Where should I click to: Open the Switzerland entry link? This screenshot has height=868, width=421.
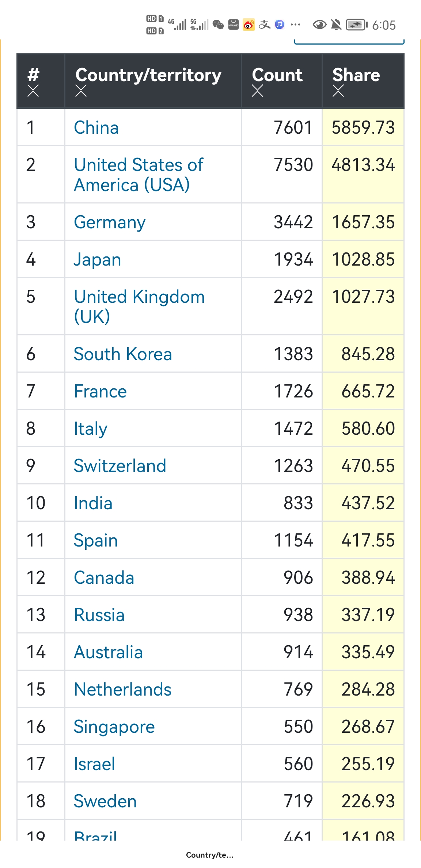click(x=120, y=466)
